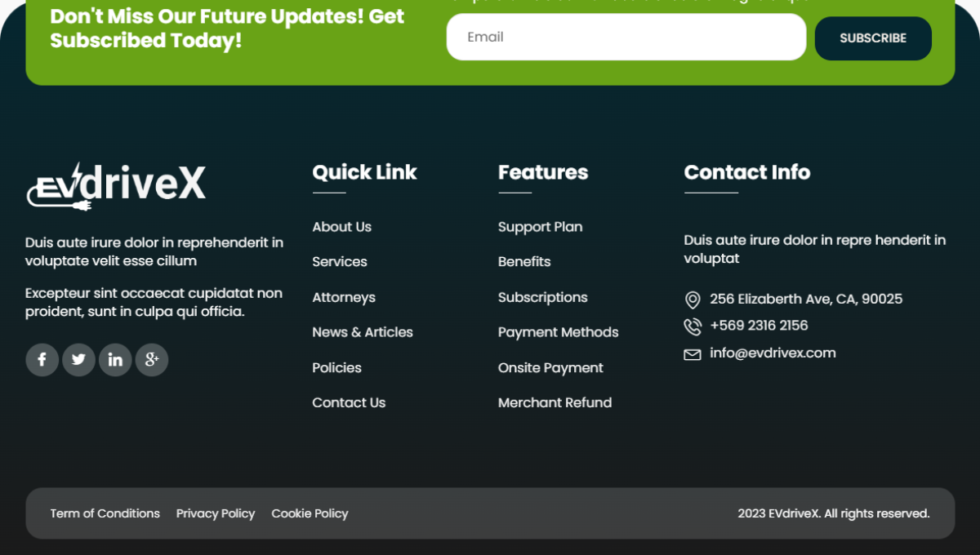View the Privacy Policy link

pyautogui.click(x=216, y=513)
